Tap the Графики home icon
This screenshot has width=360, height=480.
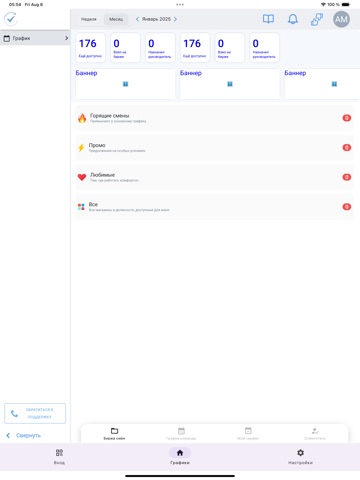click(180, 453)
